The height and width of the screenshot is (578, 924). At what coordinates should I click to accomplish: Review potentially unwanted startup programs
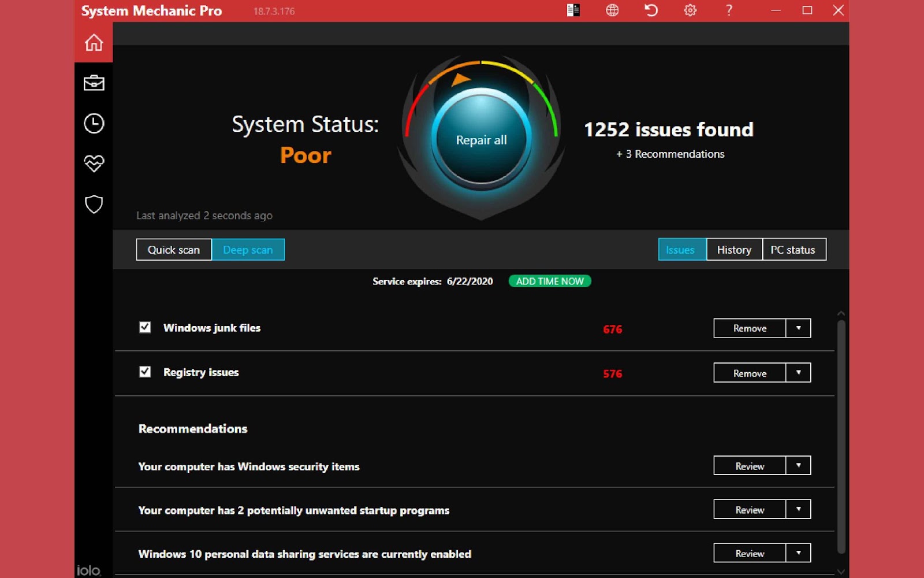coord(750,509)
